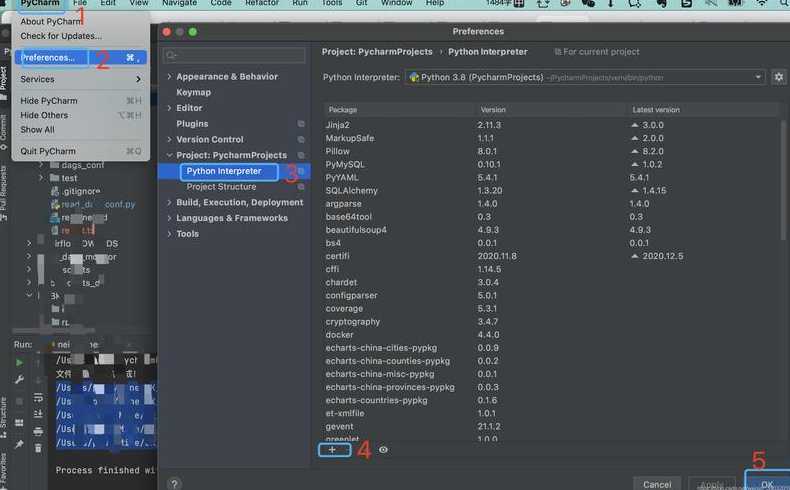Click the copy icon beside Version Control
The width and height of the screenshot is (790, 490).
tap(301, 139)
